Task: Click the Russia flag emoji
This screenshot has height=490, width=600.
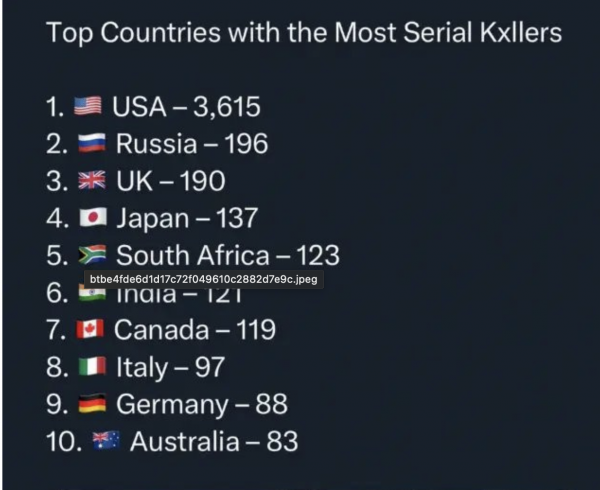Action: [92, 143]
